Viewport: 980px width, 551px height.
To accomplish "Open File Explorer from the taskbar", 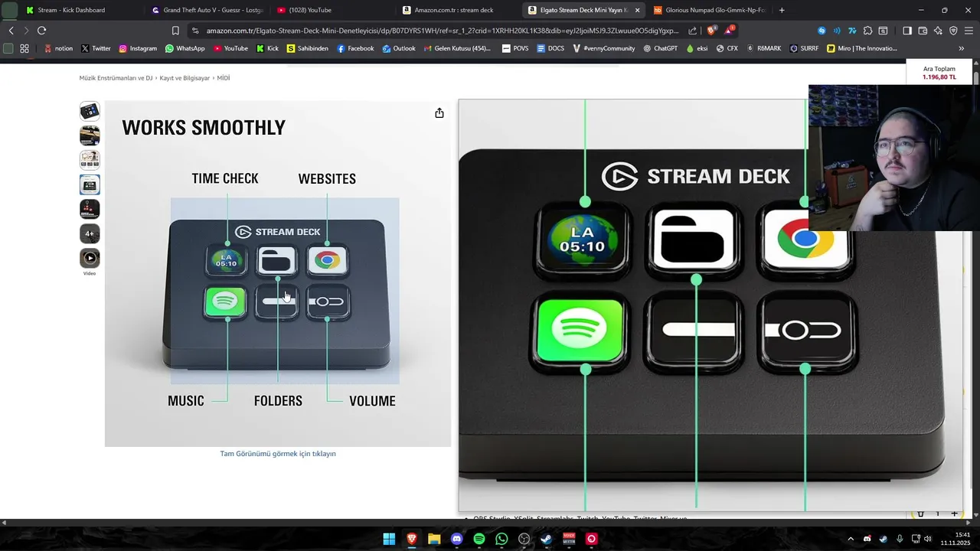I will pyautogui.click(x=434, y=539).
